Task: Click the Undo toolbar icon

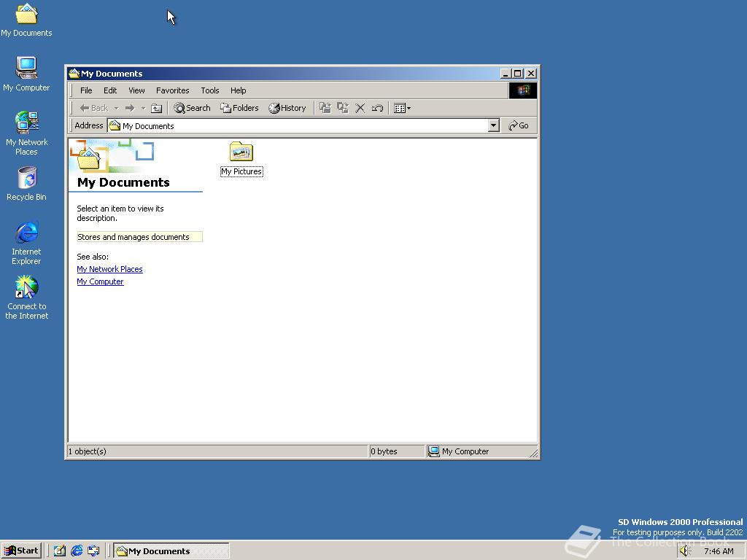Action: (x=377, y=108)
